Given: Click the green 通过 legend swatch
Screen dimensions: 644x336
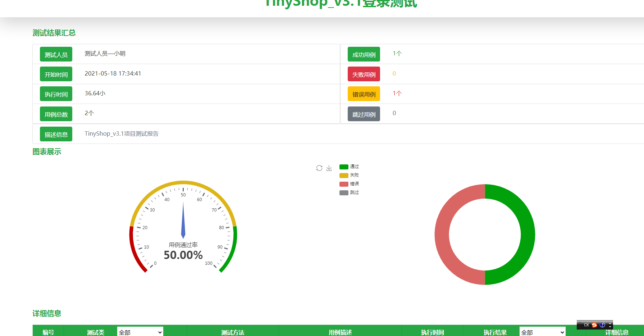Looking at the screenshot, I should click(x=344, y=167).
